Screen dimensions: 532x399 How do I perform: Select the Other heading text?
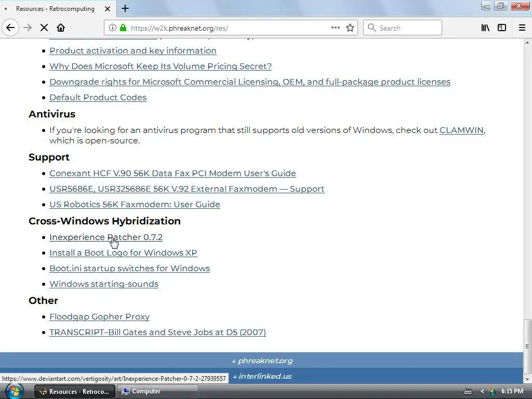[43, 301]
